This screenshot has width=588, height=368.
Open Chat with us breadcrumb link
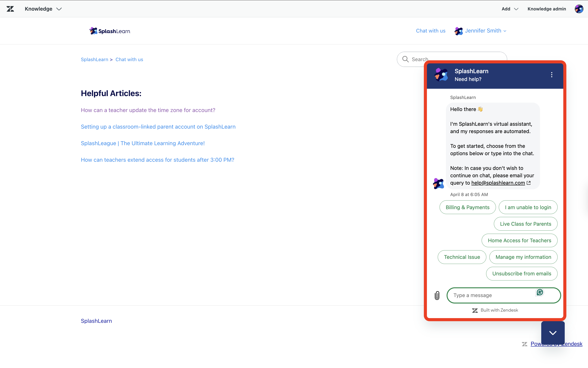coord(129,59)
